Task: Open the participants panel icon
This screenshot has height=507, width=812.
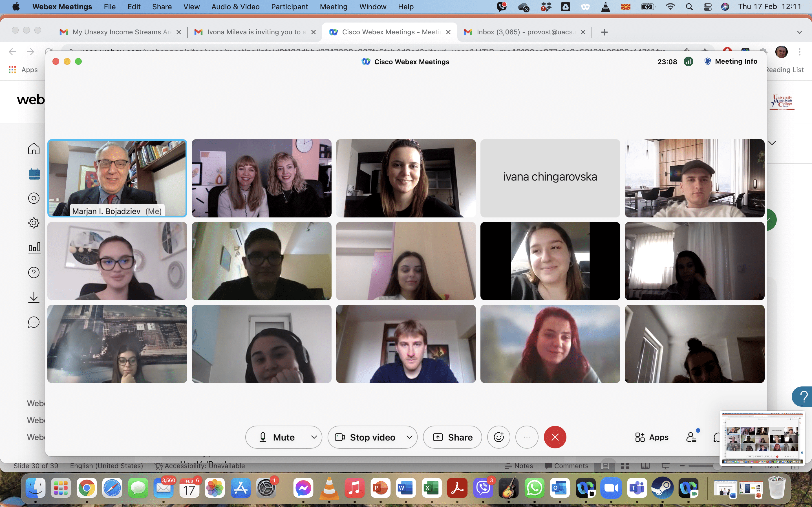Action: pyautogui.click(x=691, y=437)
